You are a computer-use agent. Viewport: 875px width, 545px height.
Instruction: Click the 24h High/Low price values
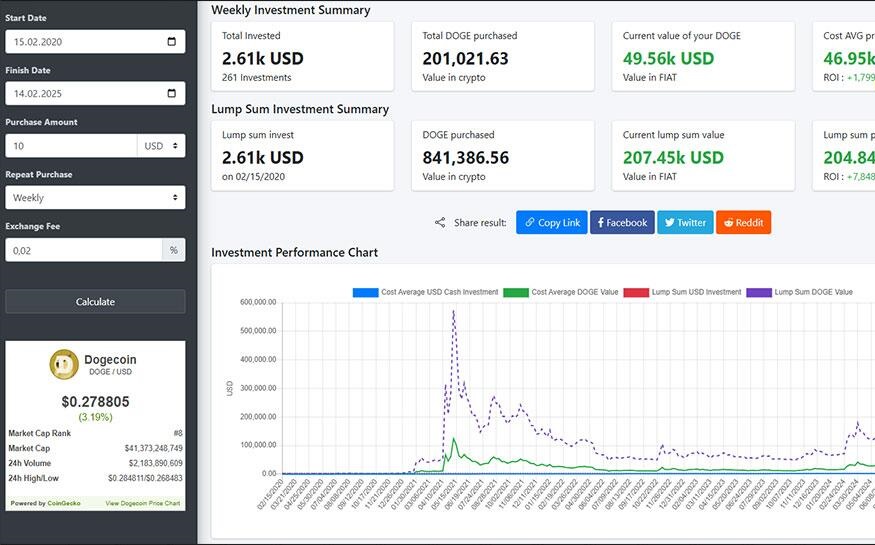click(145, 478)
